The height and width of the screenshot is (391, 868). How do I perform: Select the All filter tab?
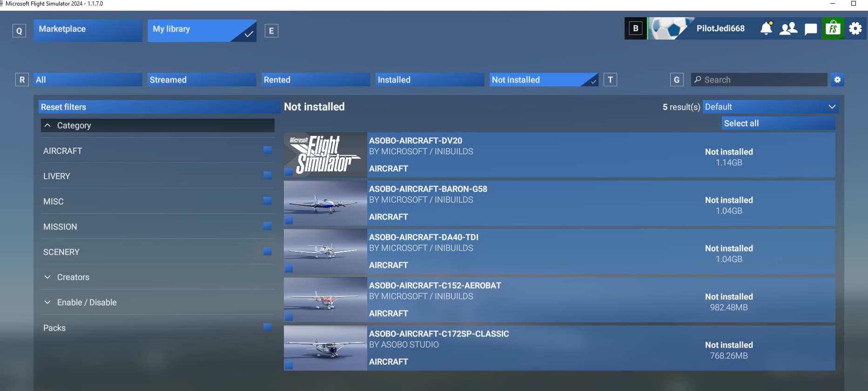pyautogui.click(x=88, y=80)
